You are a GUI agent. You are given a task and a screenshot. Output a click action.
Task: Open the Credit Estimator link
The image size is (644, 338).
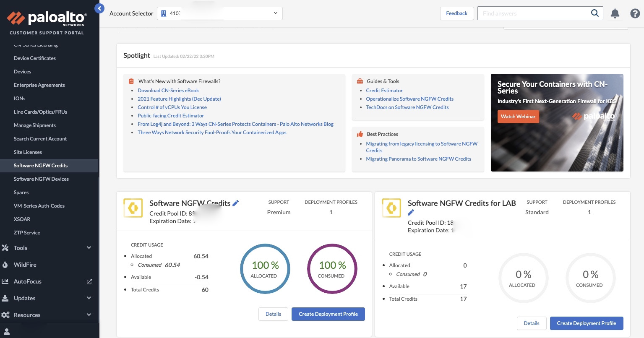(x=384, y=91)
